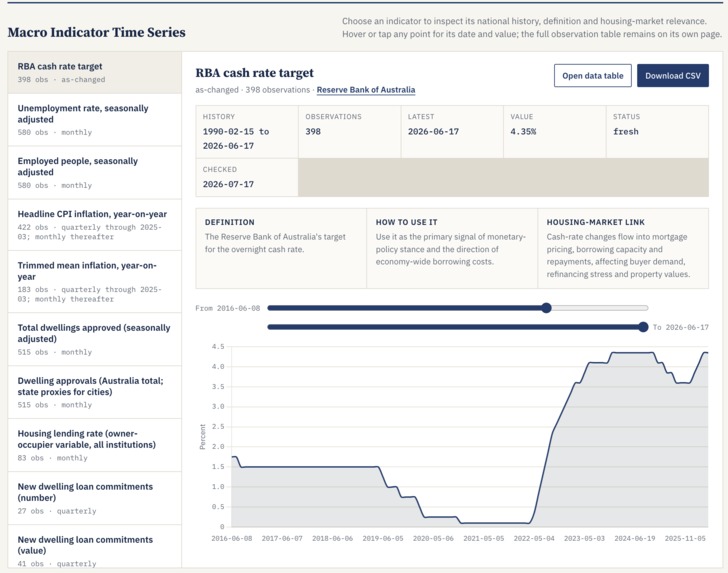Image resolution: width=728 pixels, height=573 pixels.
Task: Click the To 2026-06-17 label
Action: point(681,327)
